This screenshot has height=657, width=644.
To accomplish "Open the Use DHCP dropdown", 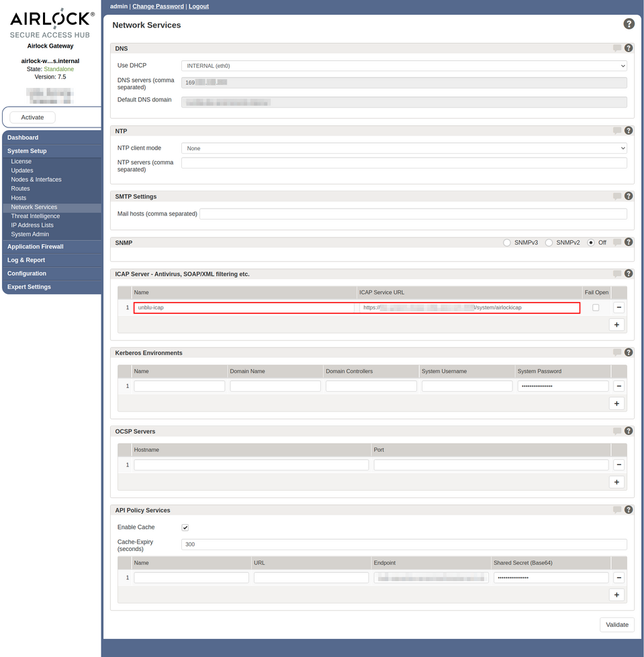I will click(x=404, y=65).
